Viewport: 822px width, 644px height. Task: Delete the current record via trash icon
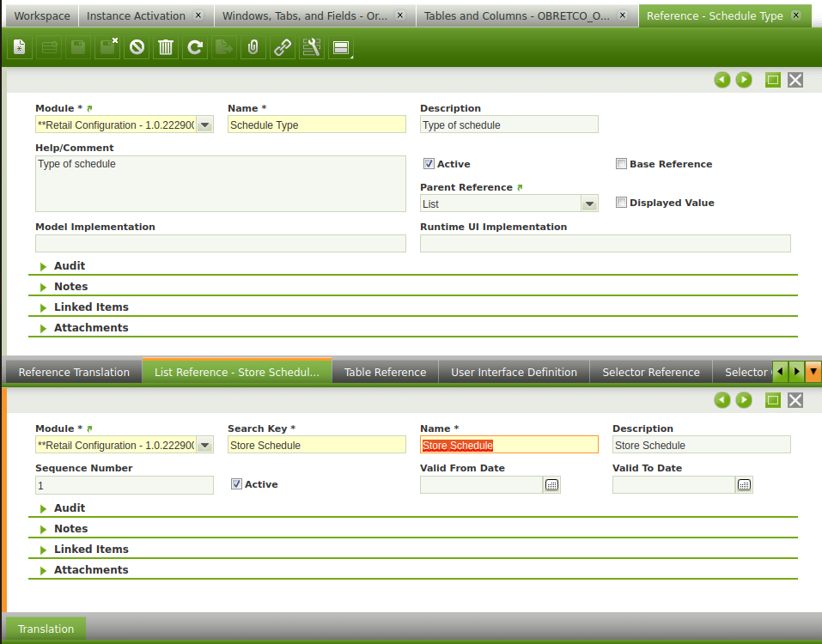pos(166,48)
